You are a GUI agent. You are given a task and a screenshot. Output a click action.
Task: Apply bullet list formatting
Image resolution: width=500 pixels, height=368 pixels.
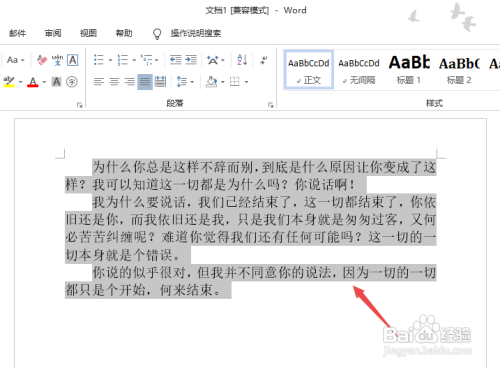tap(99, 60)
